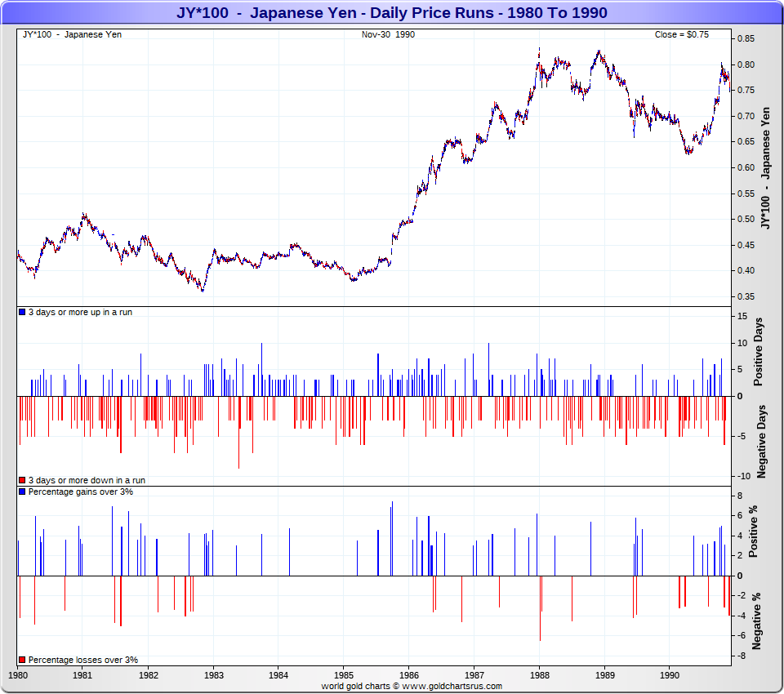The image size is (784, 694).
Task: Click the 0.55 price axis value
Action: pyautogui.click(x=746, y=194)
